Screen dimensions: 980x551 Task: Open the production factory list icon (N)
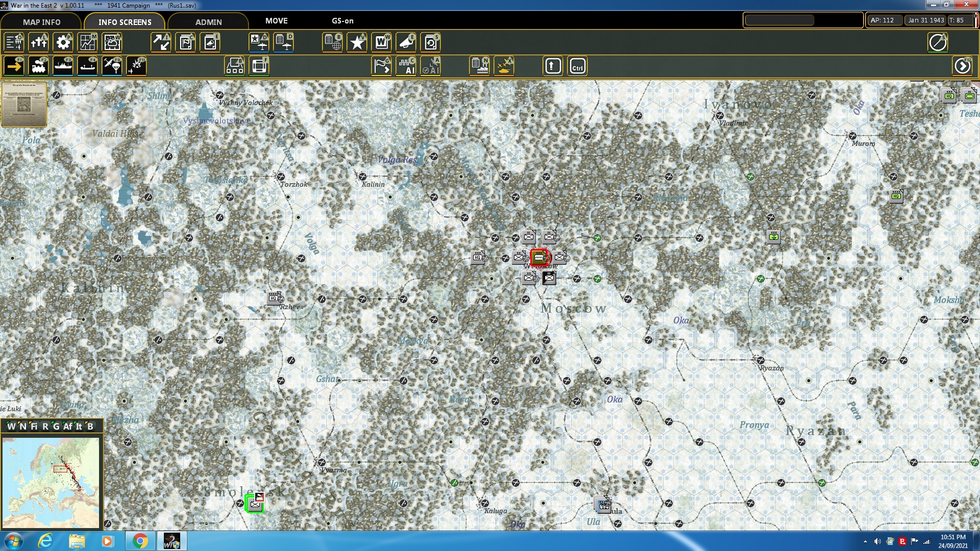(480, 66)
